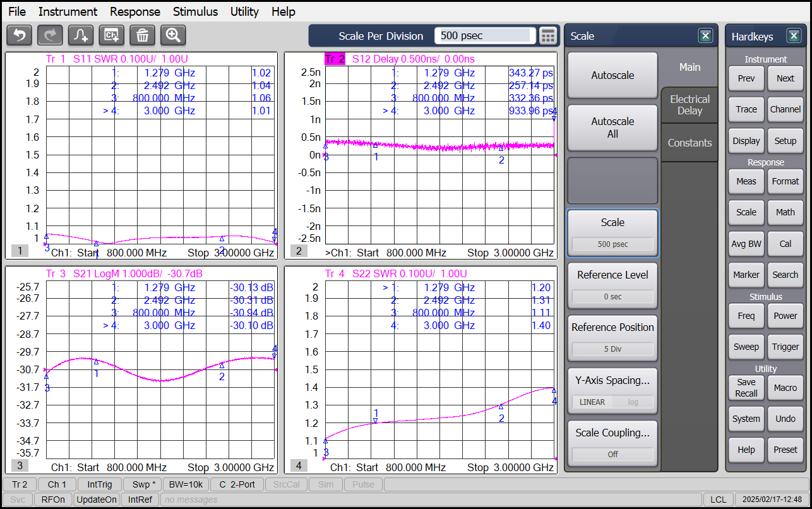
Task: Click the Undo arrow icon in toolbar
Action: coord(19,35)
